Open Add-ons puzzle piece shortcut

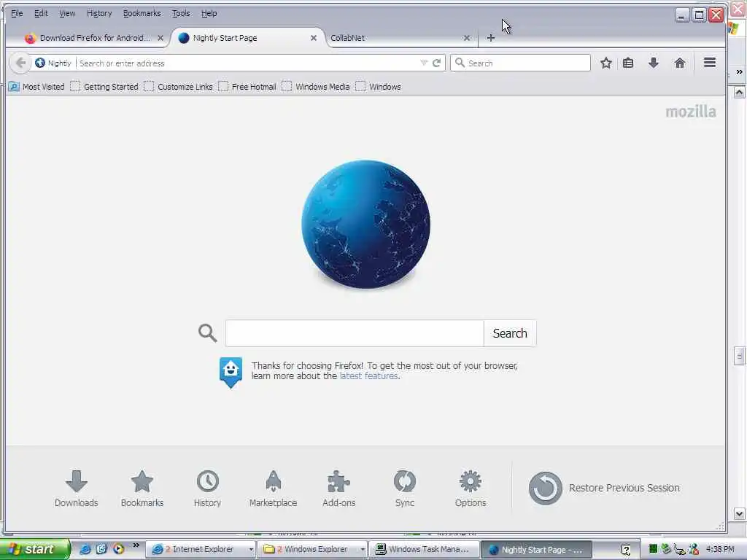[338, 488]
